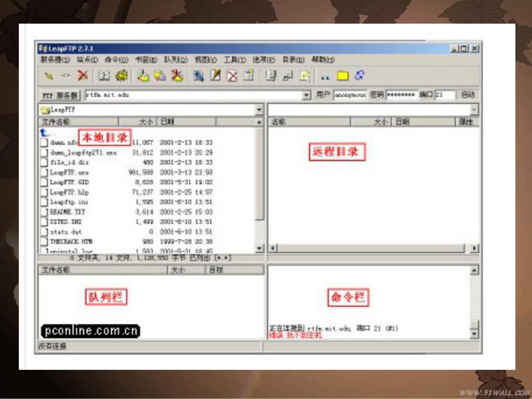Viewport: 532px width, 399px height.
Task: Expand the remote directory path dropdown
Action: tap(474, 110)
